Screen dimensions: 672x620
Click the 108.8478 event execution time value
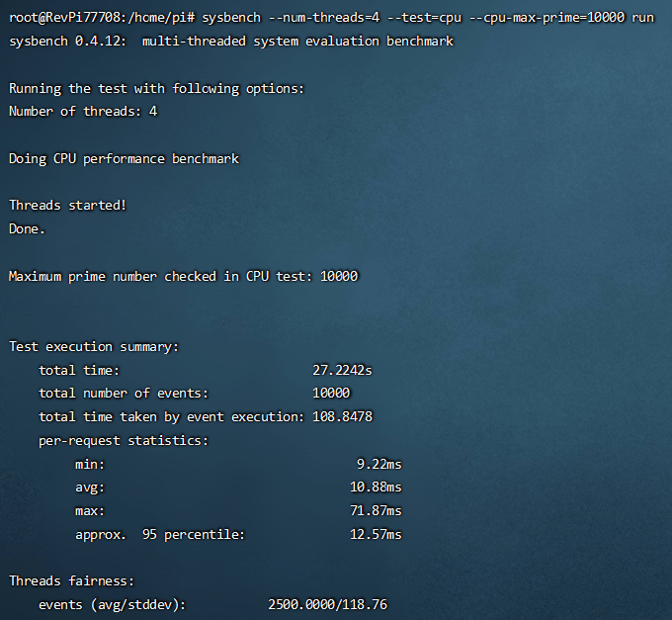[342, 417]
